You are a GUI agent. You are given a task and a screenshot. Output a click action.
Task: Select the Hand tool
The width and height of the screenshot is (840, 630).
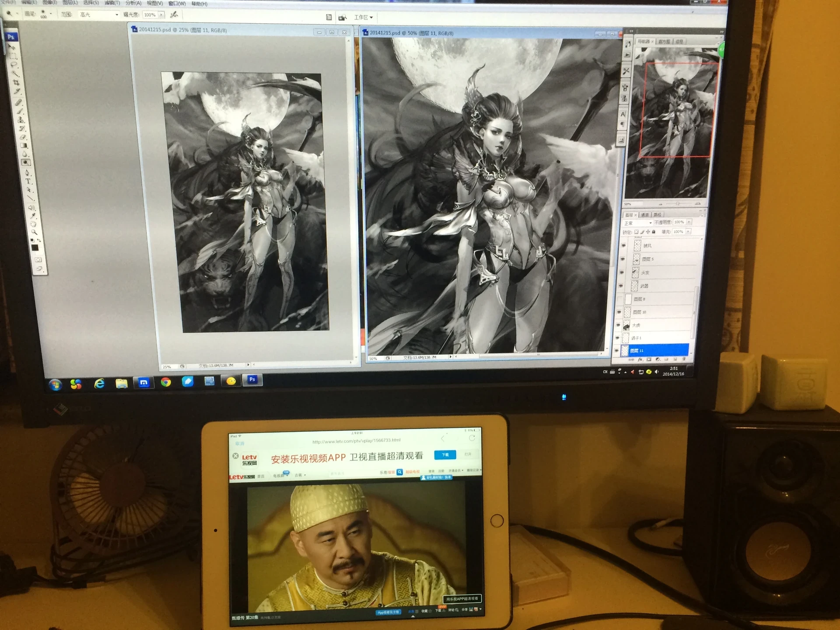click(33, 224)
